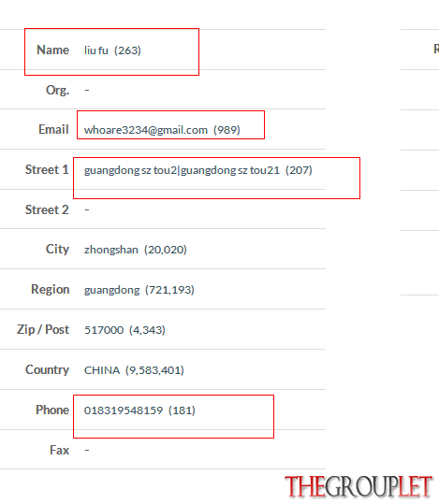Click country value 'CHINA (9,583,401)'
The width and height of the screenshot is (439, 504).
tap(134, 370)
